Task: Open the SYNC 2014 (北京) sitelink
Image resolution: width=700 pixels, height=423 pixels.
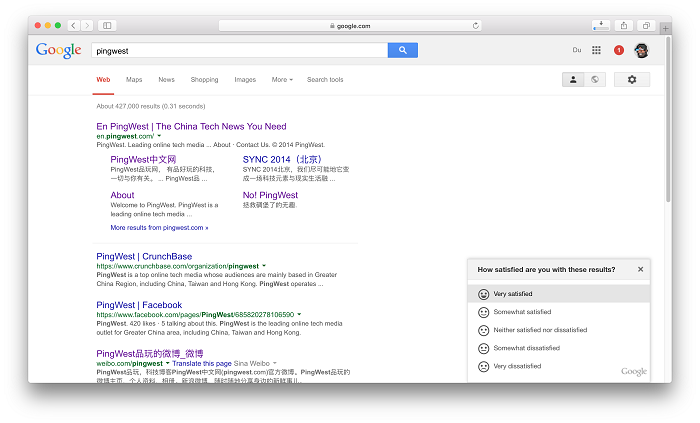Action: pos(282,159)
